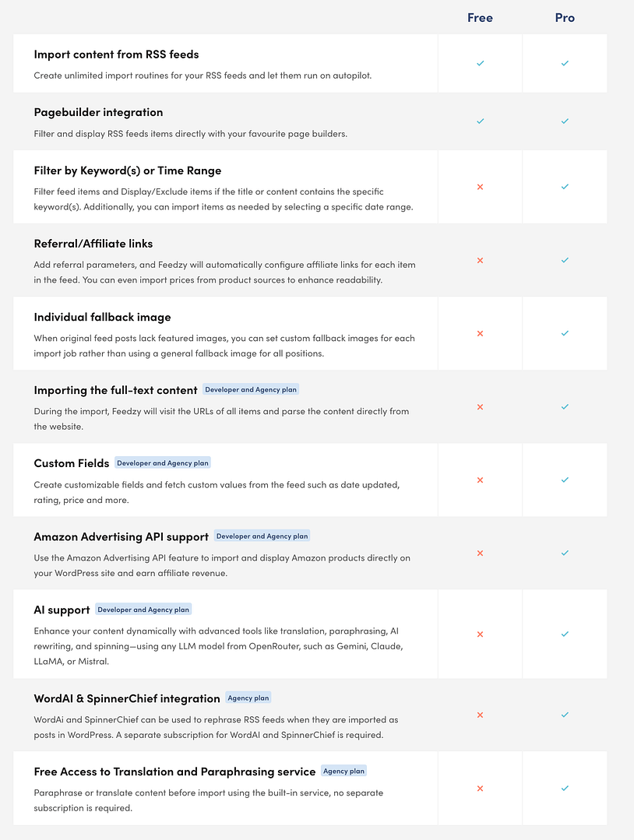The image size is (634, 840).
Task: Click the Pro checkmark for Referral/Affiliate links
Action: tap(565, 260)
